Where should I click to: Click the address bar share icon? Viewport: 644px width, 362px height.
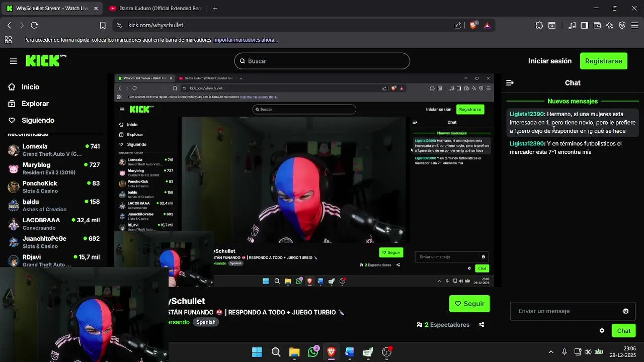(x=458, y=25)
